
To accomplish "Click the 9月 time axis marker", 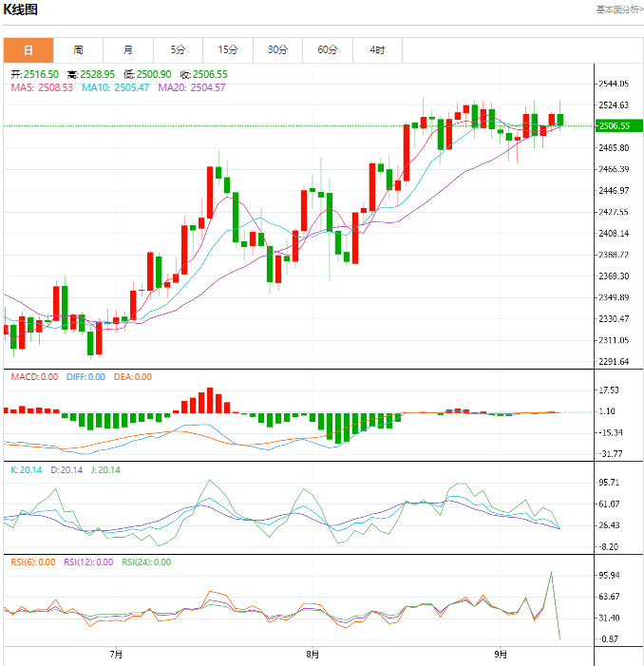I will click(501, 654).
